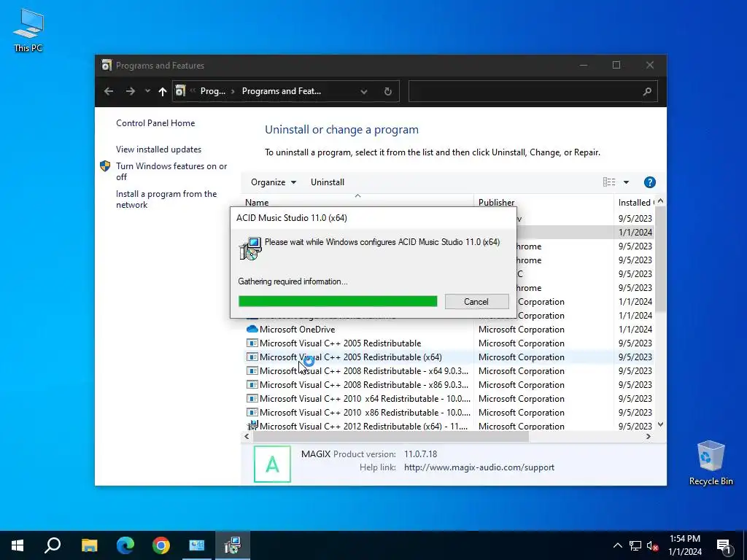Switch to the Windows Installer taskbar button

tap(233, 545)
